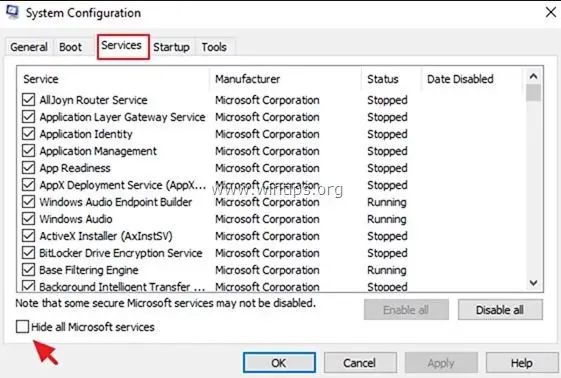Screen dimensions: 561x378
Task: Select the Application Identity service name
Action: tap(86, 134)
